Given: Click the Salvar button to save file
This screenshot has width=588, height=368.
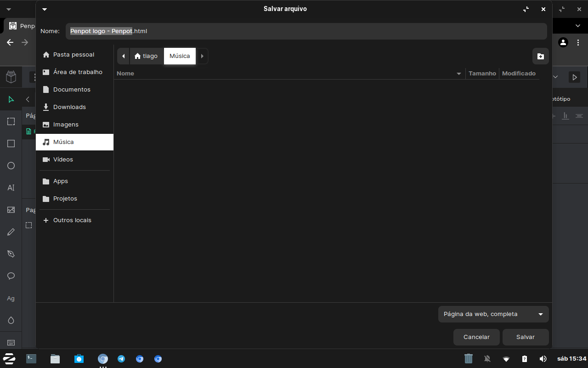Looking at the screenshot, I should 525,337.
